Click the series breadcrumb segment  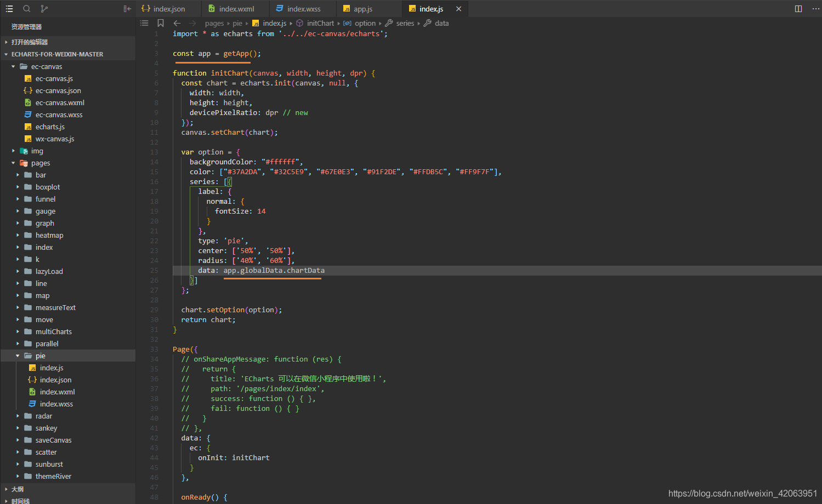click(x=405, y=23)
